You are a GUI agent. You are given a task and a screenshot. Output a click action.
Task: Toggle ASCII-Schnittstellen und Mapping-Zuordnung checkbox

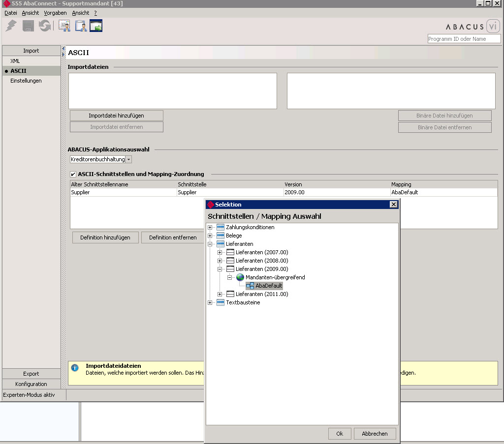(73, 175)
